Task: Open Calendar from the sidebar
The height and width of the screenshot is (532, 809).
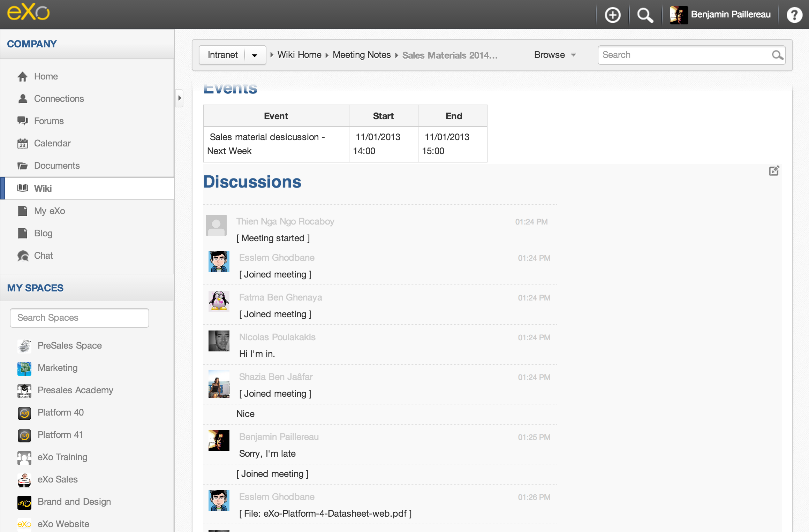Action: (52, 143)
